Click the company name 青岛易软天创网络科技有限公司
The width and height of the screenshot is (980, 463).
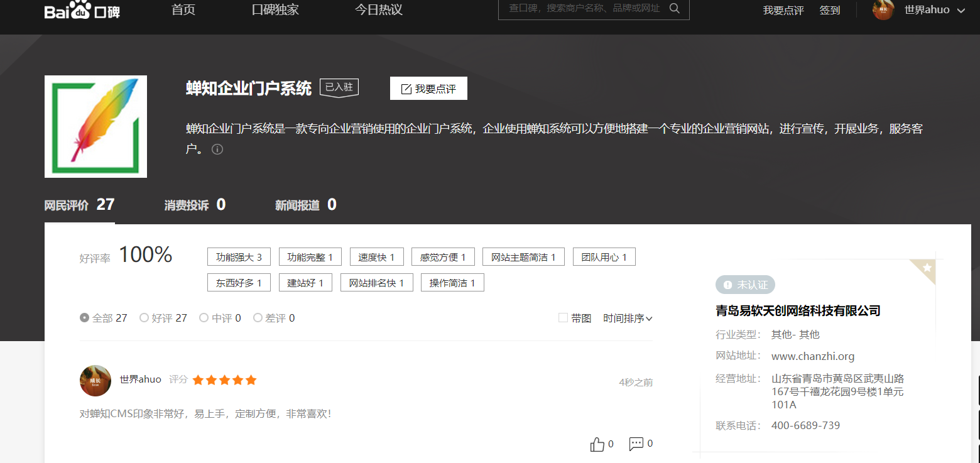[x=798, y=310]
